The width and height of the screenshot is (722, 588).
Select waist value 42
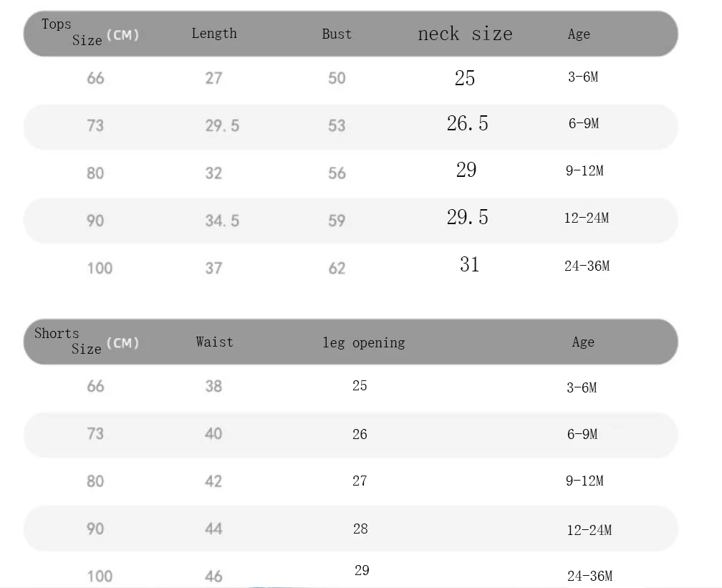click(213, 481)
